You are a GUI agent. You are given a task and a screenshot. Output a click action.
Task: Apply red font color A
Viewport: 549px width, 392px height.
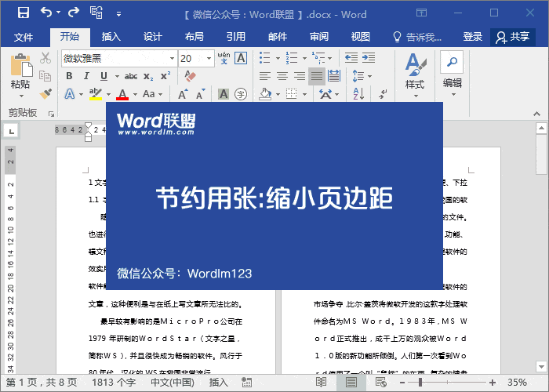(x=122, y=94)
